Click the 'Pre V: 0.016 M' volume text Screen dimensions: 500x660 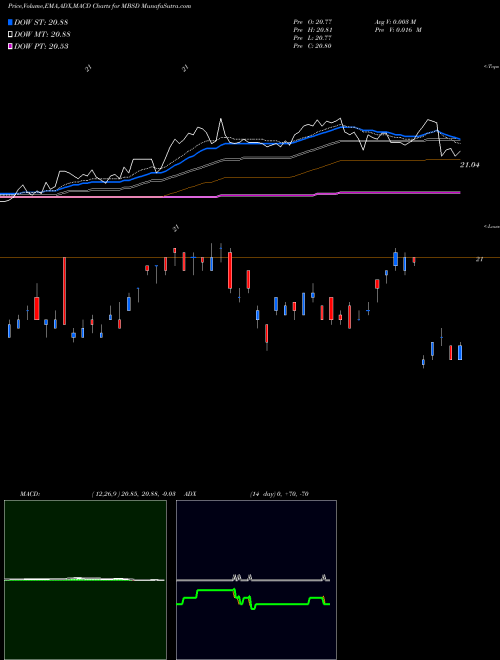pos(397,29)
